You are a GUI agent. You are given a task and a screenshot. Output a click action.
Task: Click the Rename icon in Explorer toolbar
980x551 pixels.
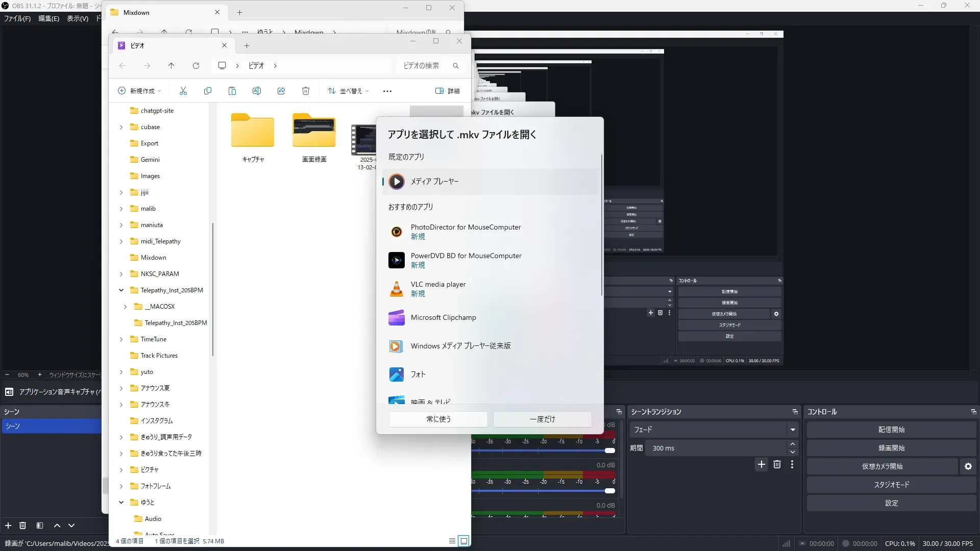coord(257,91)
